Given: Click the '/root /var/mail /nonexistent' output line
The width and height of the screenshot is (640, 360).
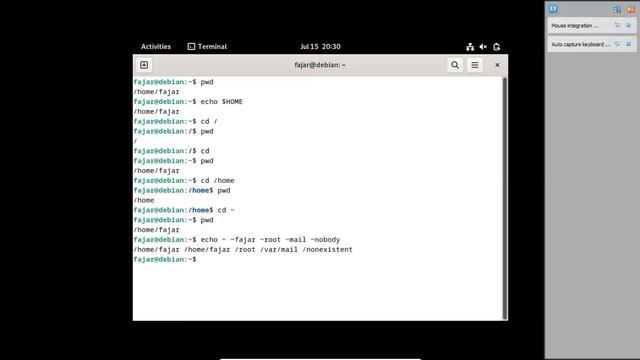Looking at the screenshot, I should pyautogui.click(x=243, y=249).
